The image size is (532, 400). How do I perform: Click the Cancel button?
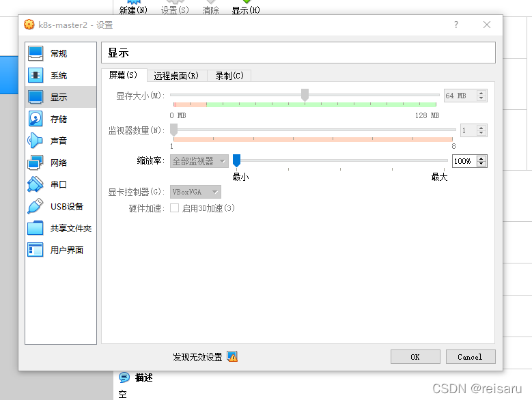(x=471, y=357)
